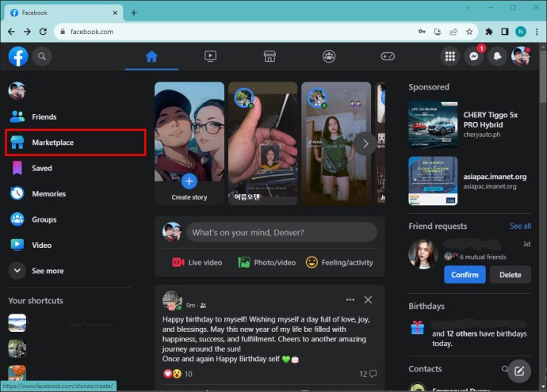The width and height of the screenshot is (547, 392).
Task: Open the post author's profile picture
Action: 172,300
